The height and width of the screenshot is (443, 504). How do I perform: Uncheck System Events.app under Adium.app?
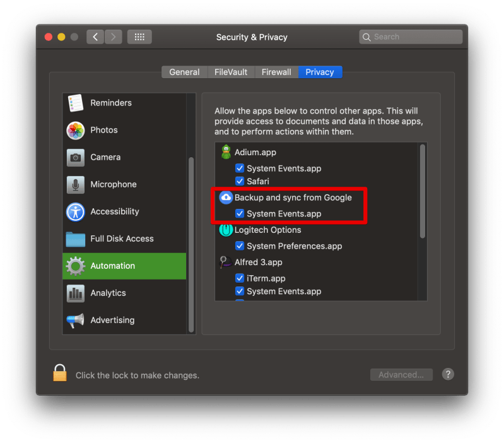tap(240, 168)
